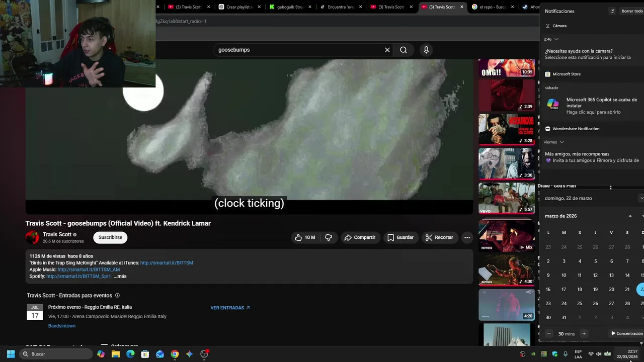Close the gabogalb Kick tab

(x=310, y=7)
